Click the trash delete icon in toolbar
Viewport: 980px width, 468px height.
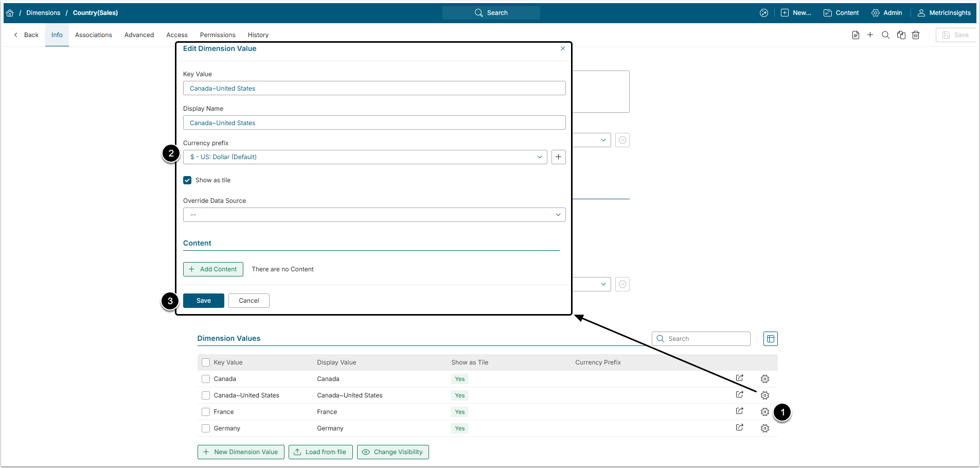(x=916, y=35)
